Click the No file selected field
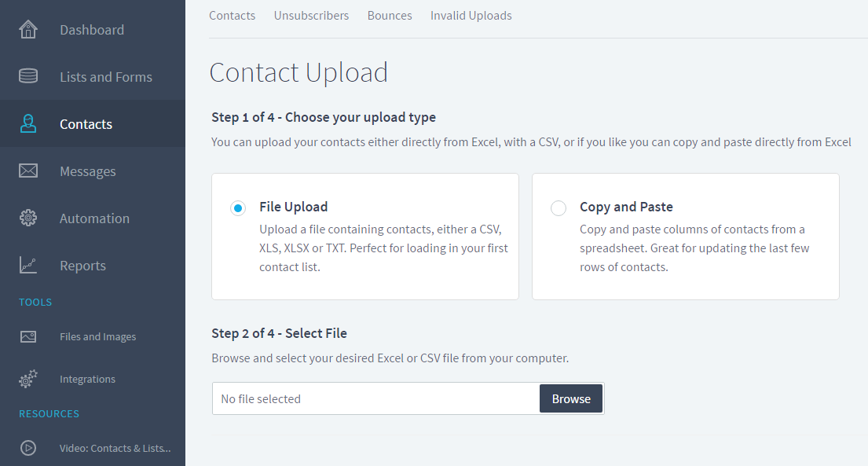 (x=376, y=398)
